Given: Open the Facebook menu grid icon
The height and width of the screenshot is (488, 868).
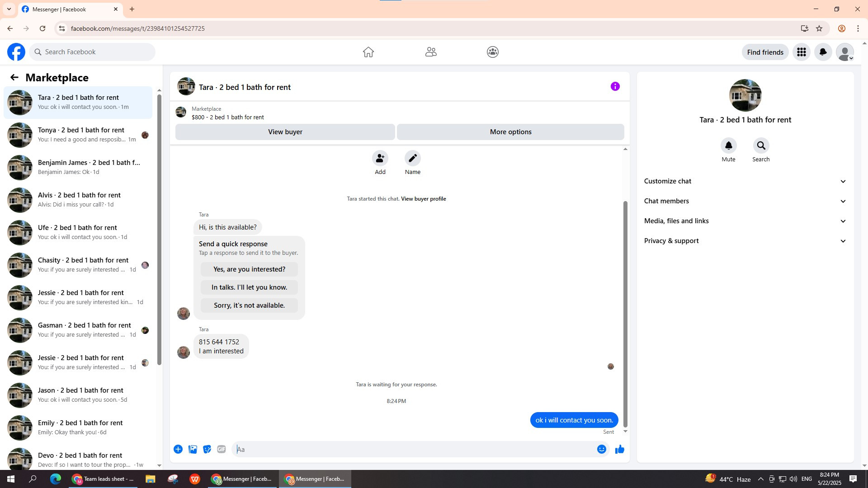Looking at the screenshot, I should pos(802,52).
